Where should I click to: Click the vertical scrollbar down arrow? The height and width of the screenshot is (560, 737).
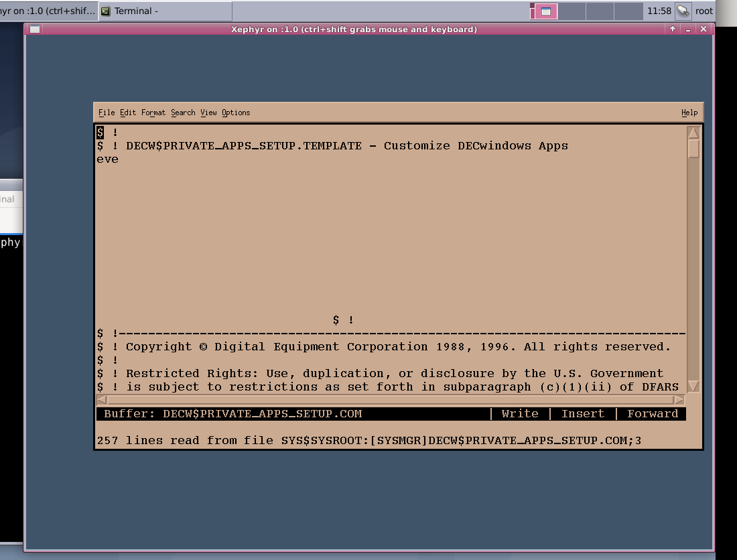693,386
